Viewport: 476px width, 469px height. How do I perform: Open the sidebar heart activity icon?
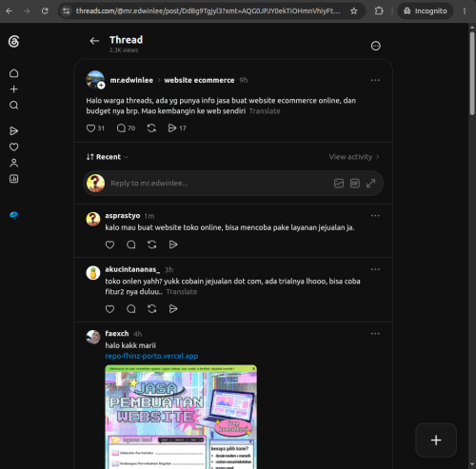[x=13, y=147]
